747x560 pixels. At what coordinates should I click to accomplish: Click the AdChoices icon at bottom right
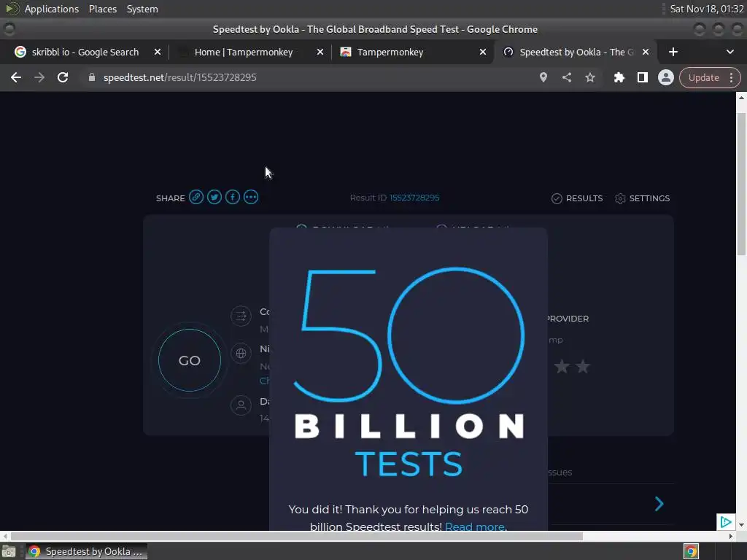click(x=726, y=522)
